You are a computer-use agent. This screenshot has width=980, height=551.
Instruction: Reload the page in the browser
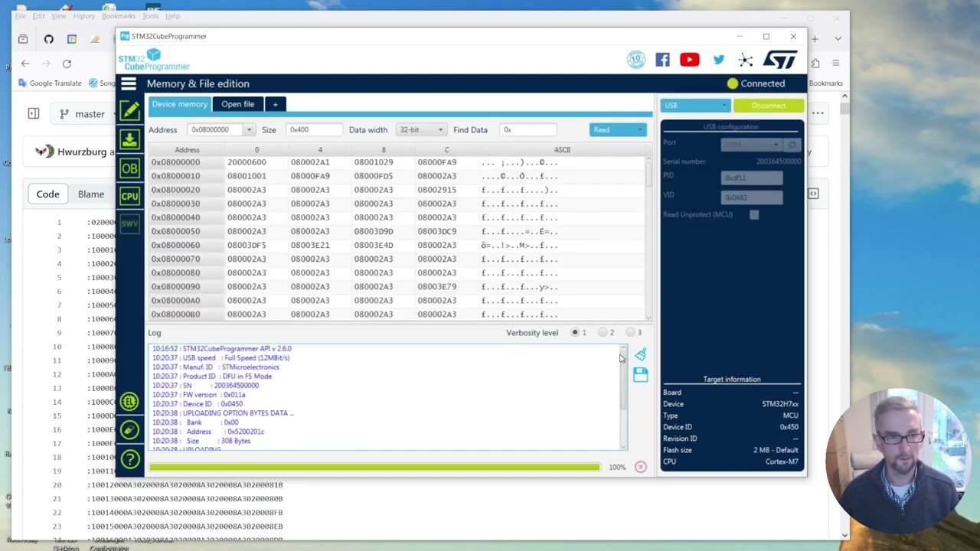click(x=67, y=64)
